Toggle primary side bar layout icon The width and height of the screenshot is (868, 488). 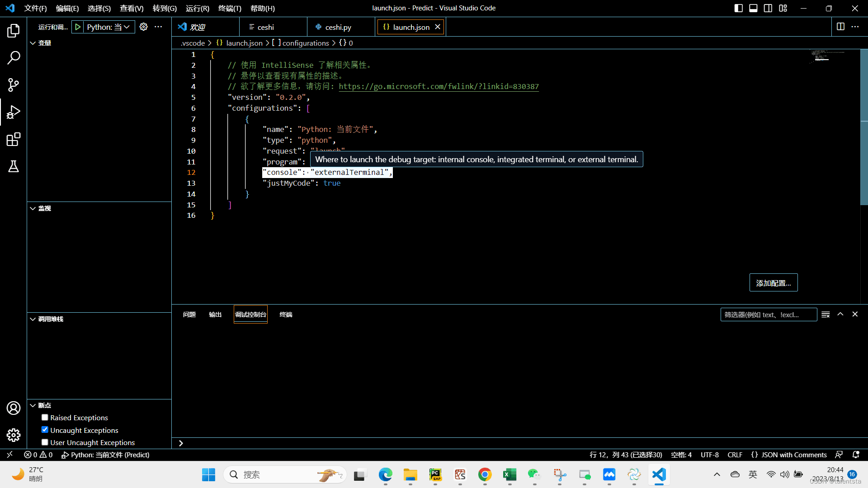click(x=739, y=8)
